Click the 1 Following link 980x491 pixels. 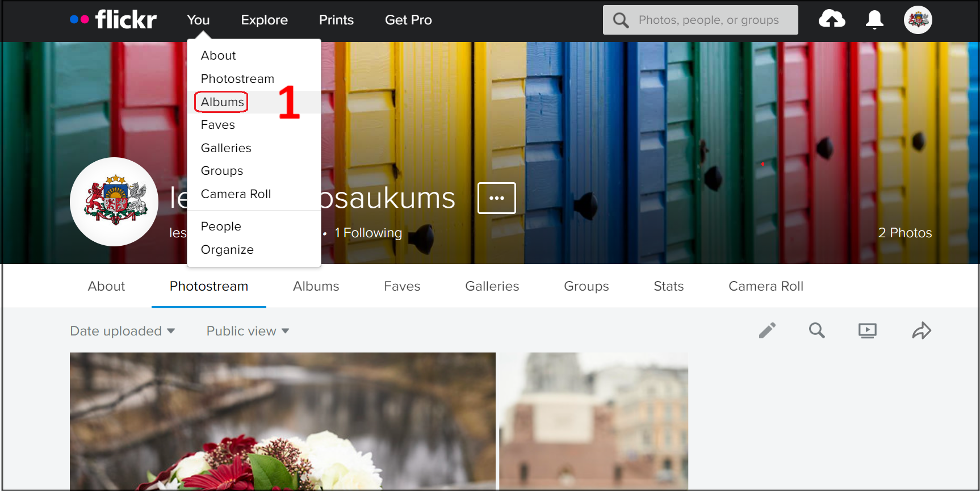(368, 233)
